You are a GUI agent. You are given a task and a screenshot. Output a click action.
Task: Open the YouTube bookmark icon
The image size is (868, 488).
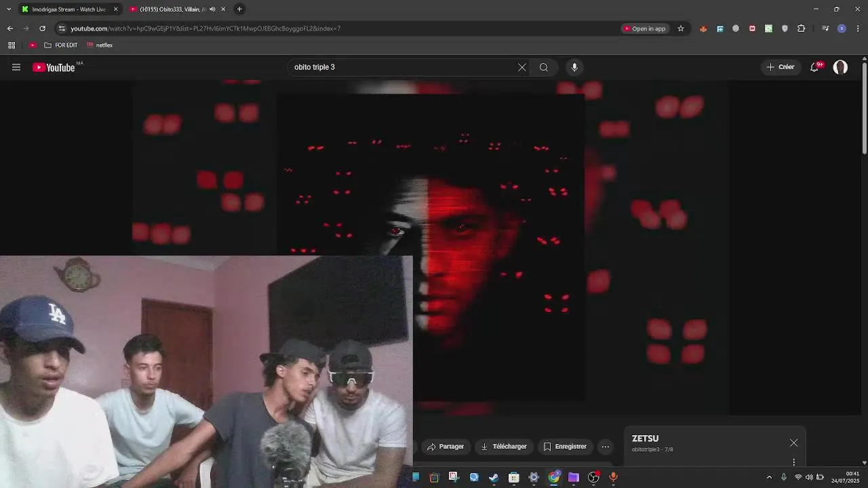coord(33,45)
